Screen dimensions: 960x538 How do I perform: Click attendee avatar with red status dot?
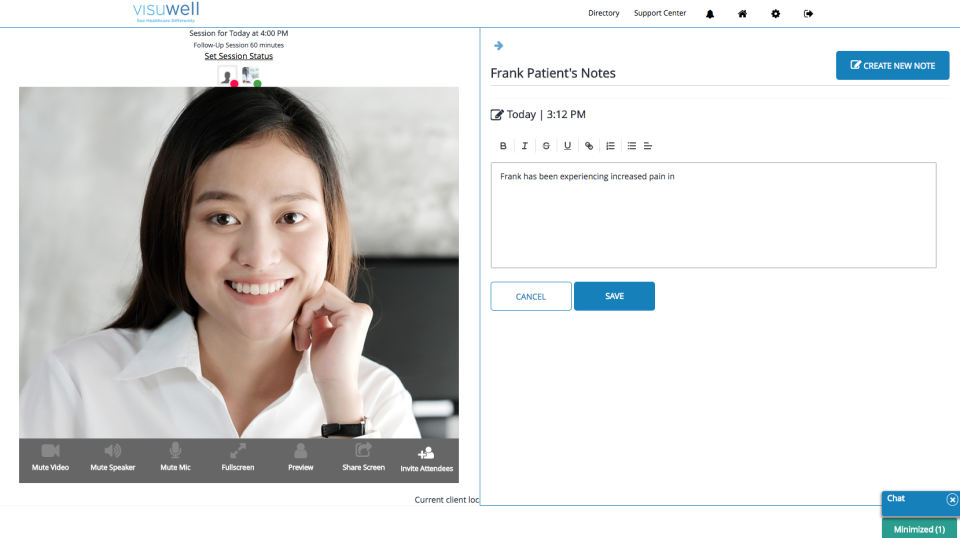coord(228,76)
